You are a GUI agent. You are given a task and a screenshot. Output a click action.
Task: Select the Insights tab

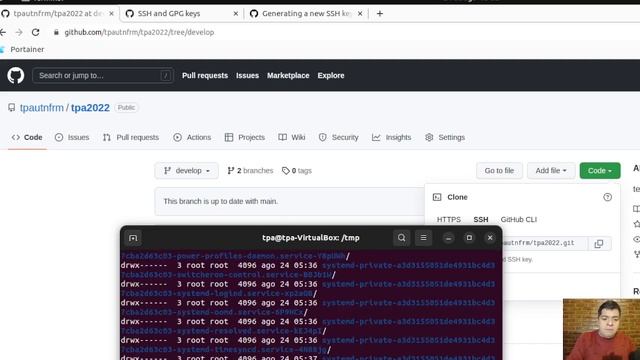point(391,138)
